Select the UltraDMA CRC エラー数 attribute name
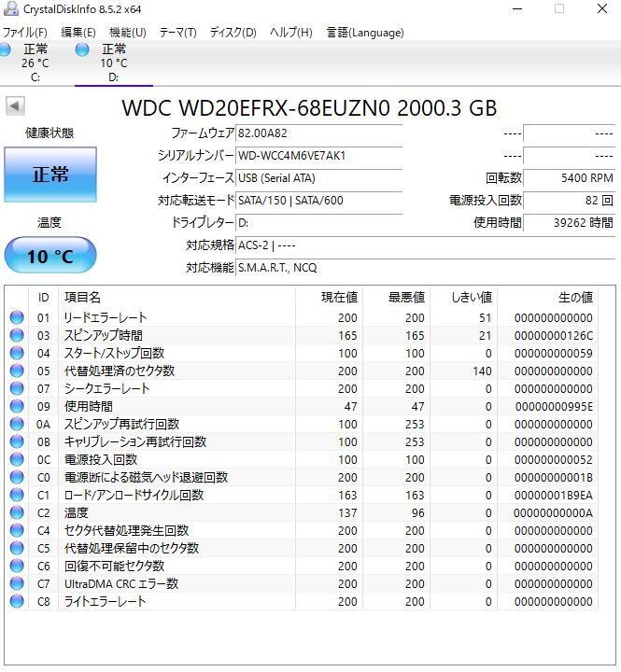 pos(121,583)
